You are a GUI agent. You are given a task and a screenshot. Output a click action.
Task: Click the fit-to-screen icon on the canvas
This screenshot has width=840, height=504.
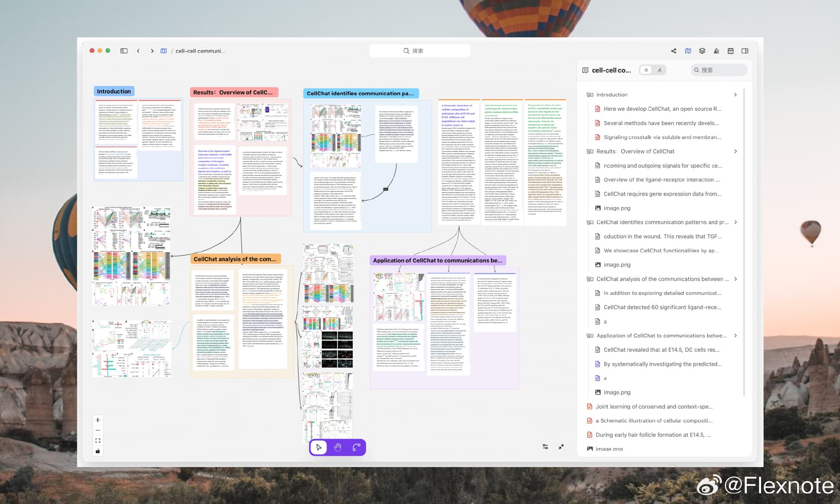click(x=98, y=441)
